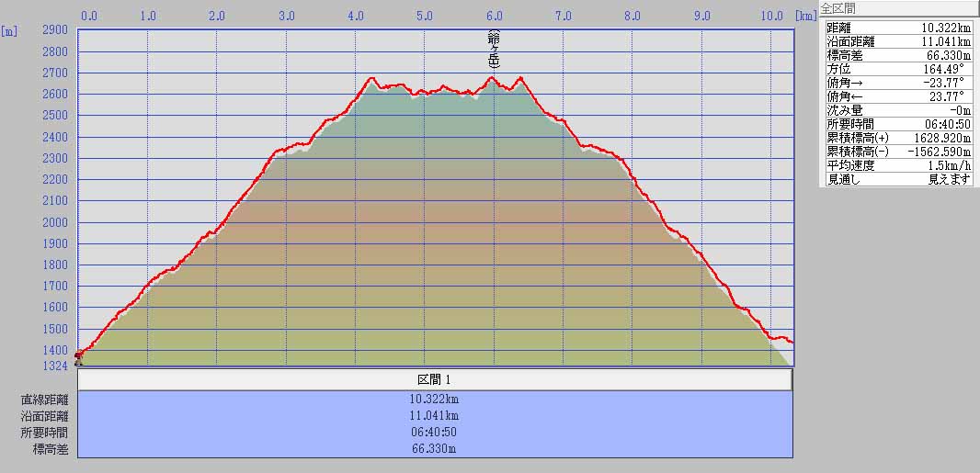Click the 俯角→ row label
This screenshot has height=473, width=980.
coord(844,83)
